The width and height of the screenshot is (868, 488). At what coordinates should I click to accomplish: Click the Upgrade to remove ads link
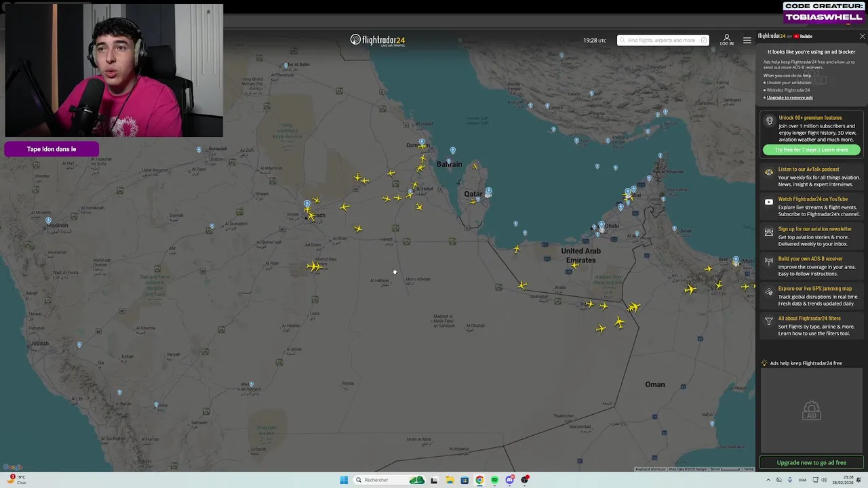pyautogui.click(x=789, y=98)
